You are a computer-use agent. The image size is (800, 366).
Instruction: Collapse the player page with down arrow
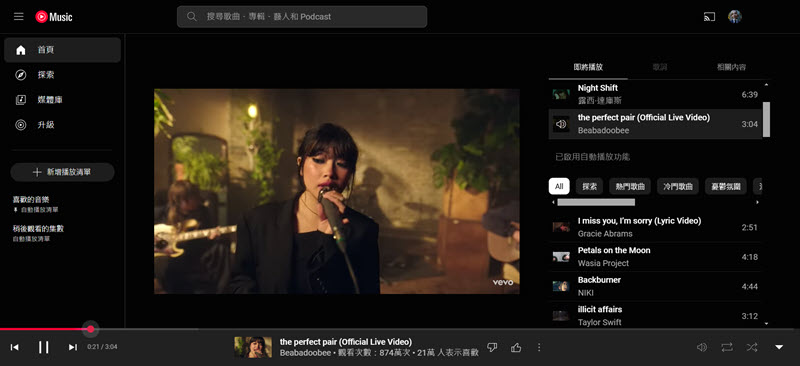(x=779, y=347)
